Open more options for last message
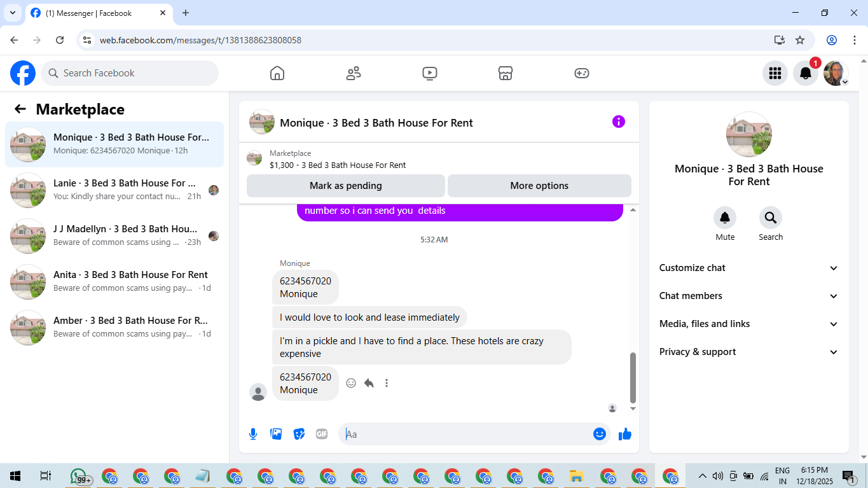The width and height of the screenshot is (868, 488). 387,383
